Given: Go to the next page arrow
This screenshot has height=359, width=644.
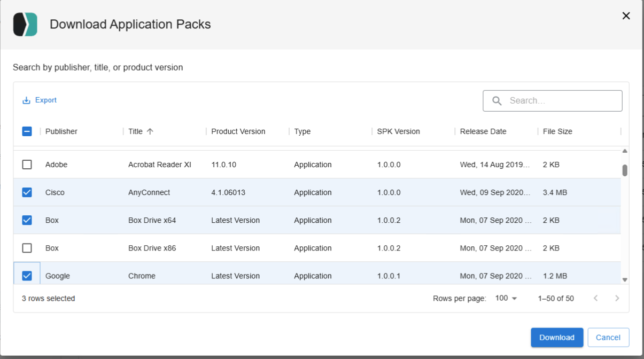Looking at the screenshot, I should 617,298.
